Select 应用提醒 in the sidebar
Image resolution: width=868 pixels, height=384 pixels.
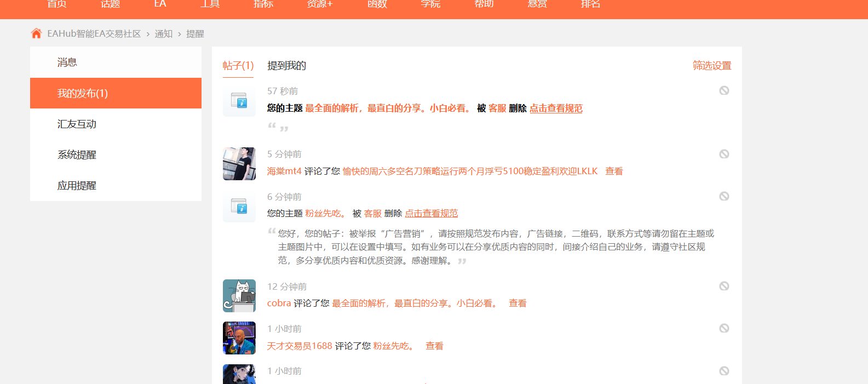click(116, 185)
